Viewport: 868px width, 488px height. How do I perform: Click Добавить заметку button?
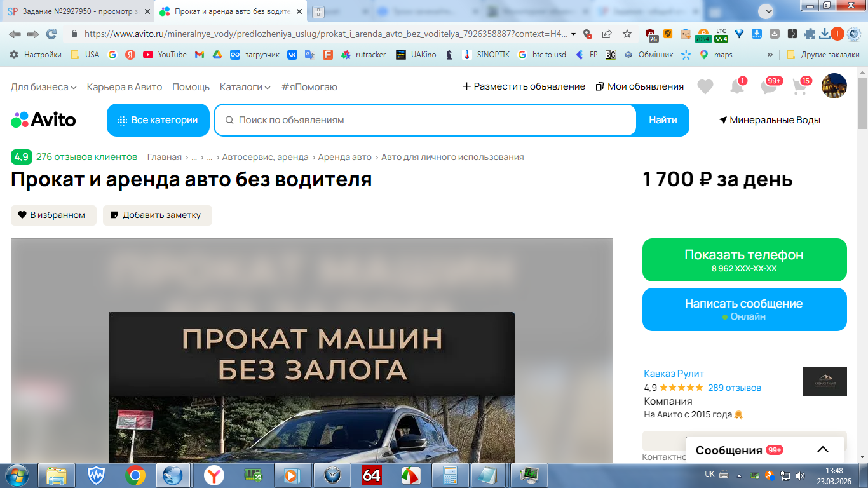[x=158, y=215]
